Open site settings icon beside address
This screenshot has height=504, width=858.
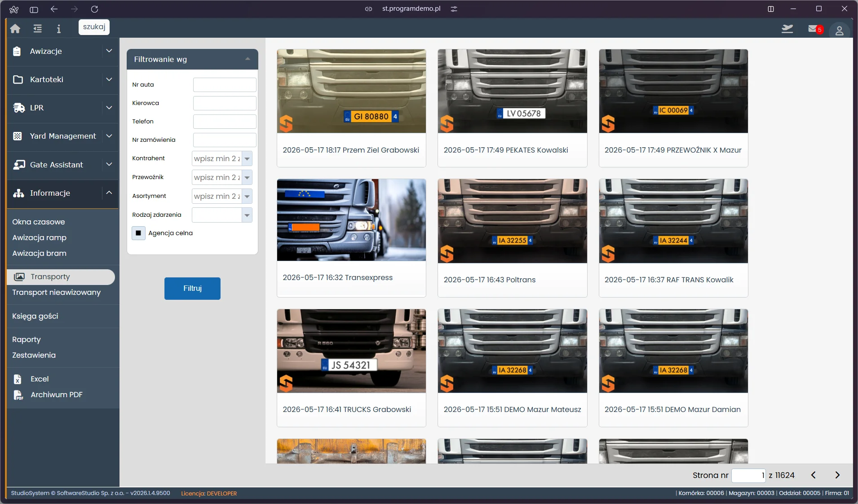point(454,9)
